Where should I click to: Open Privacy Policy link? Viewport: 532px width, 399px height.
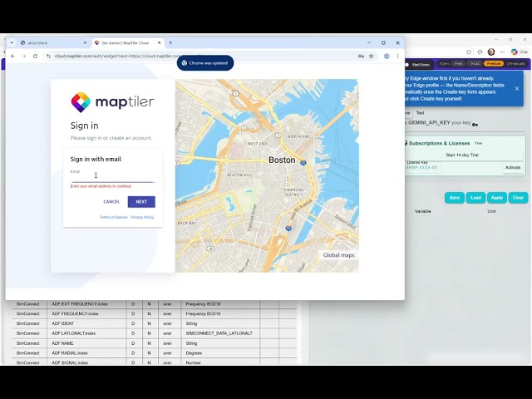point(142,217)
